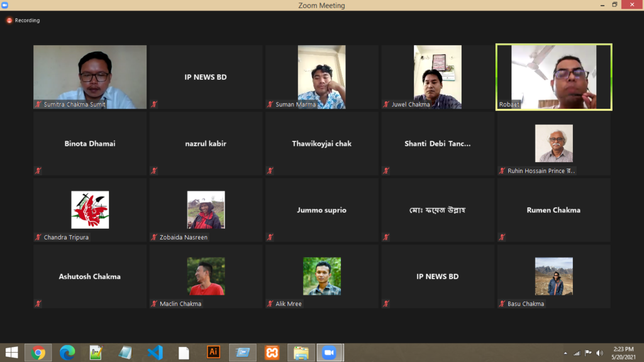Viewport: 644px width, 362px height.
Task: Select the Binota Dhamai participant name
Action: coord(90,144)
